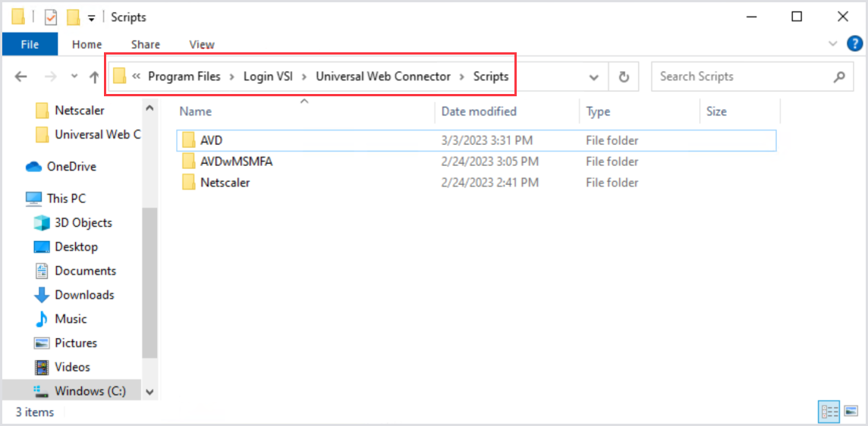Refresh the Scripts folder view

(x=624, y=77)
